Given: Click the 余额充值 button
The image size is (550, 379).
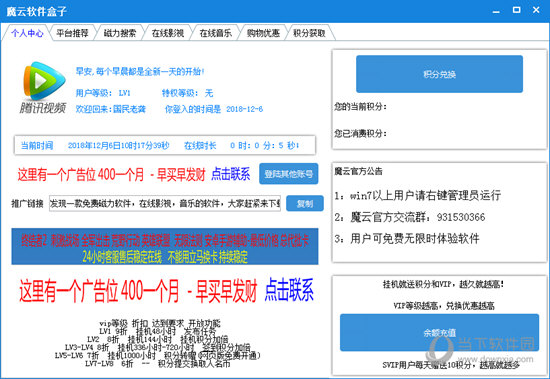Looking at the screenshot, I should coord(439,332).
